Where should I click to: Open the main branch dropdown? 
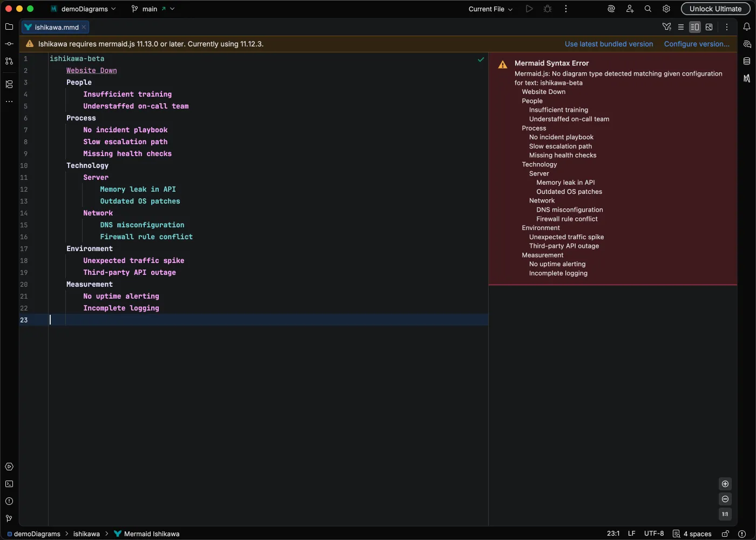(153, 9)
